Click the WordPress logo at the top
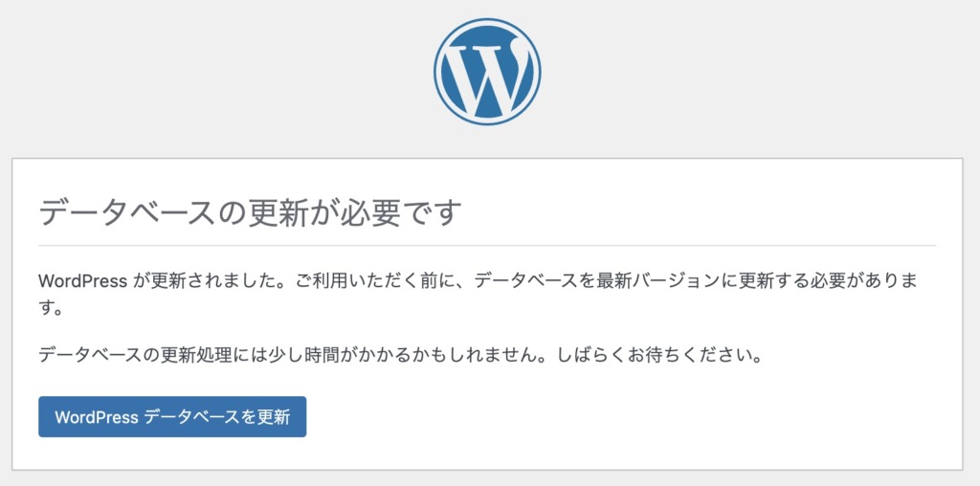This screenshot has height=486, width=980. (487, 72)
